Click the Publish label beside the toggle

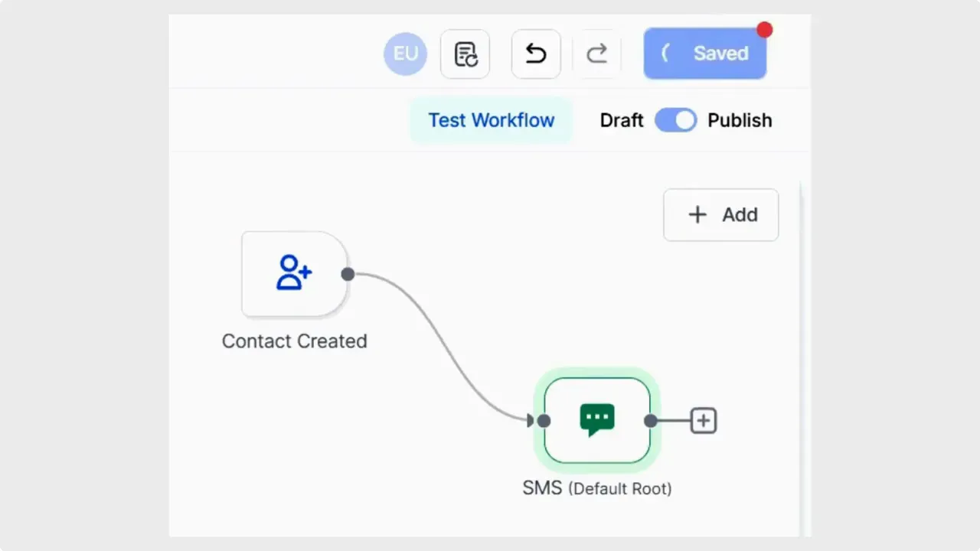point(740,120)
